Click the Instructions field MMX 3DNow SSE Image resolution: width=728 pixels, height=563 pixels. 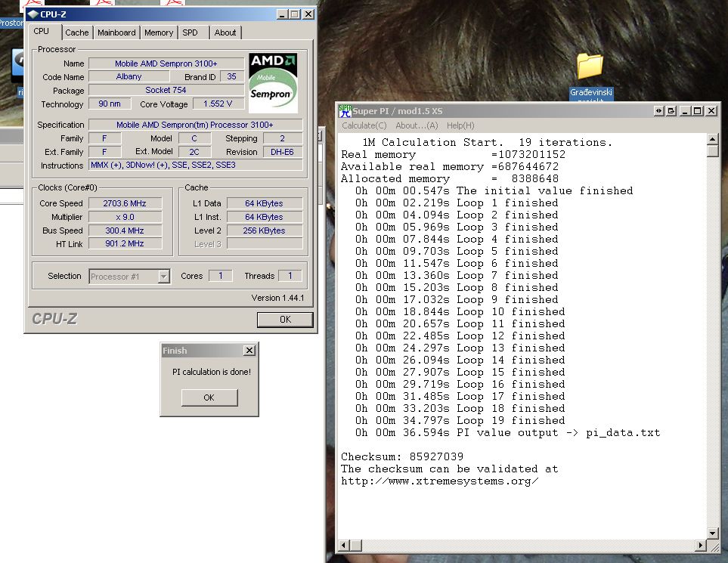196,165
